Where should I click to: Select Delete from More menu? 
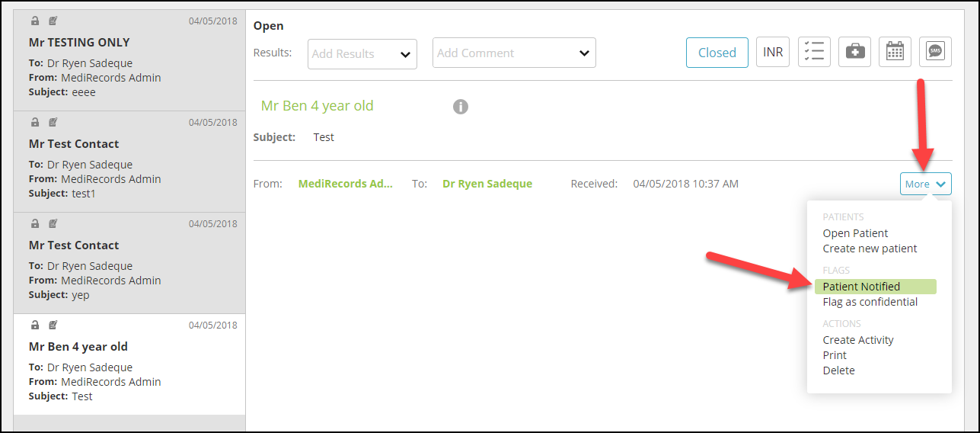point(838,370)
